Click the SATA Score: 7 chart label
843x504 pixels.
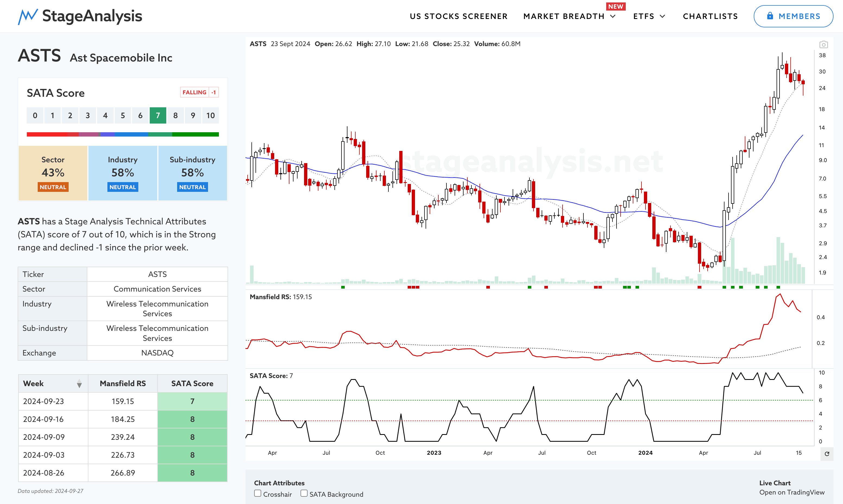(x=271, y=376)
